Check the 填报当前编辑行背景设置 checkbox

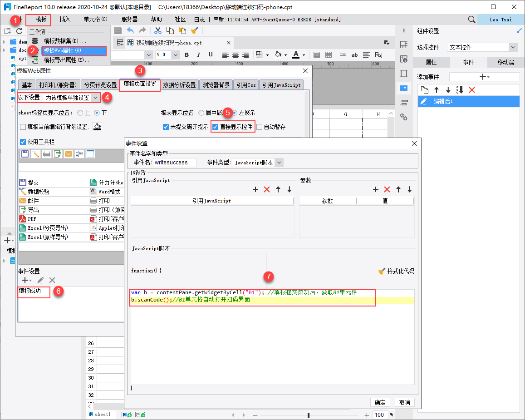click(23, 127)
